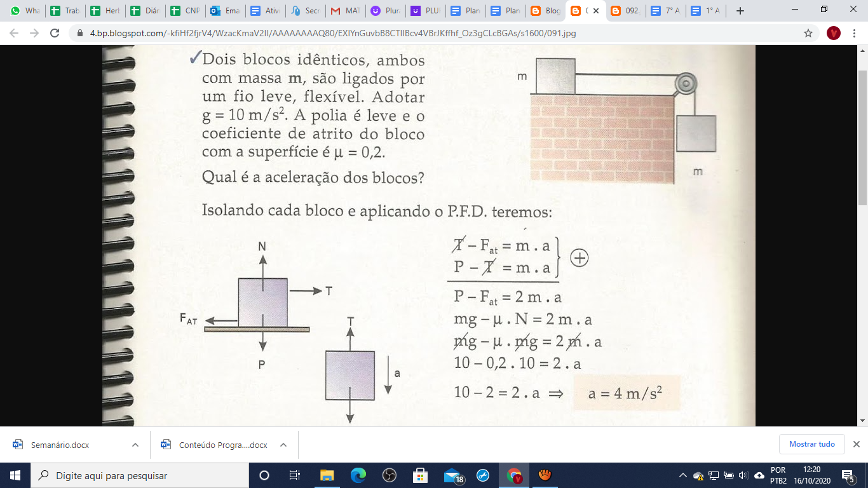This screenshot has width=868, height=488.
Task: View site information lock icon
Action: [x=80, y=33]
